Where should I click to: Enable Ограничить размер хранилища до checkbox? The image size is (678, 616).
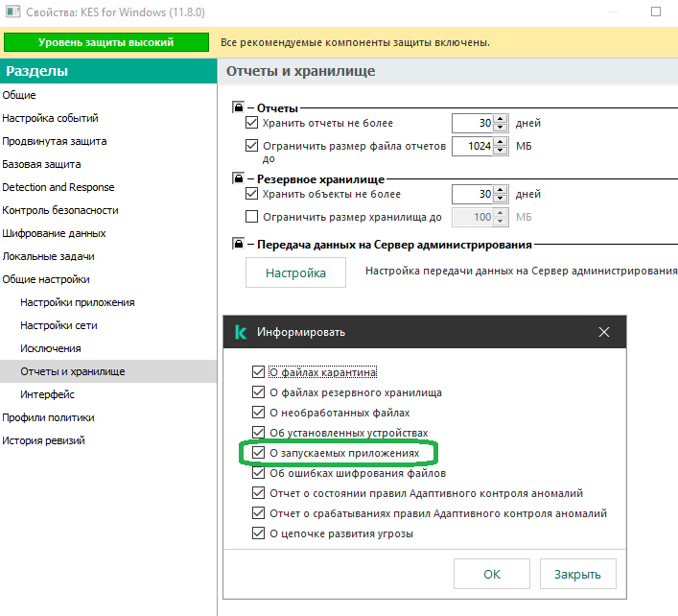[x=251, y=216]
